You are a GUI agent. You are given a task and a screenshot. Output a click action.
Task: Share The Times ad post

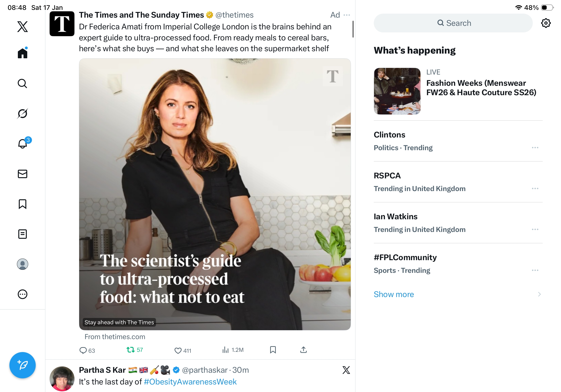click(304, 350)
